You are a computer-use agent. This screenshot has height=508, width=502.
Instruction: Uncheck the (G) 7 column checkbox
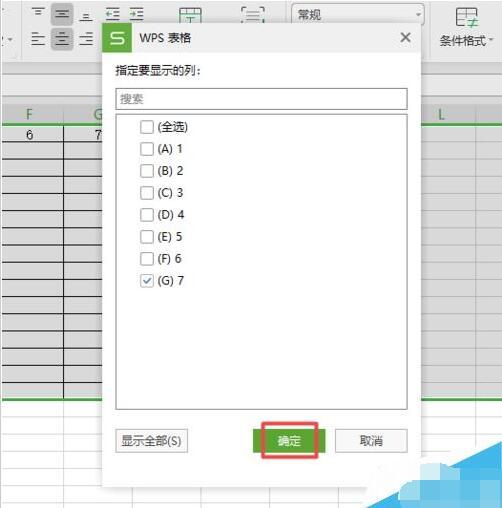(147, 281)
